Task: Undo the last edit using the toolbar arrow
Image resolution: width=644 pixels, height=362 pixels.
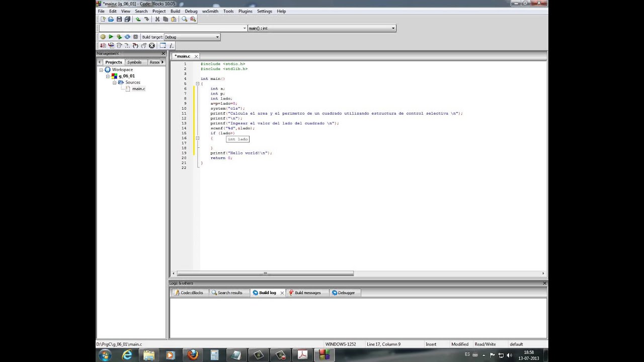Action: pyautogui.click(x=138, y=19)
